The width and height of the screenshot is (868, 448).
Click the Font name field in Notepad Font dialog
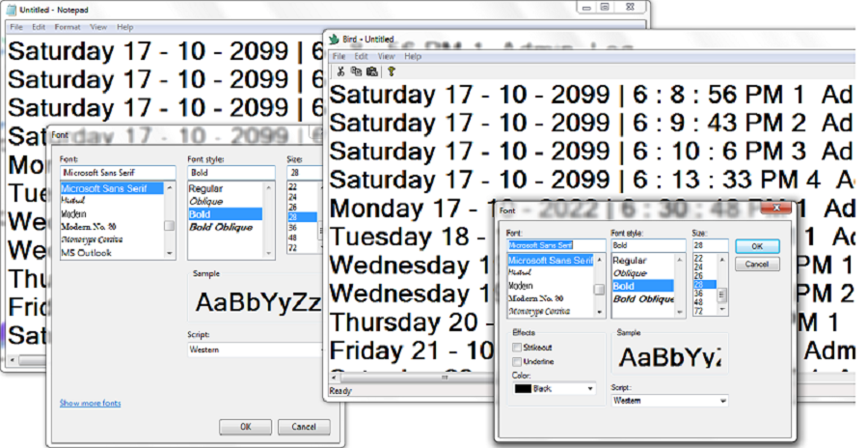click(118, 173)
